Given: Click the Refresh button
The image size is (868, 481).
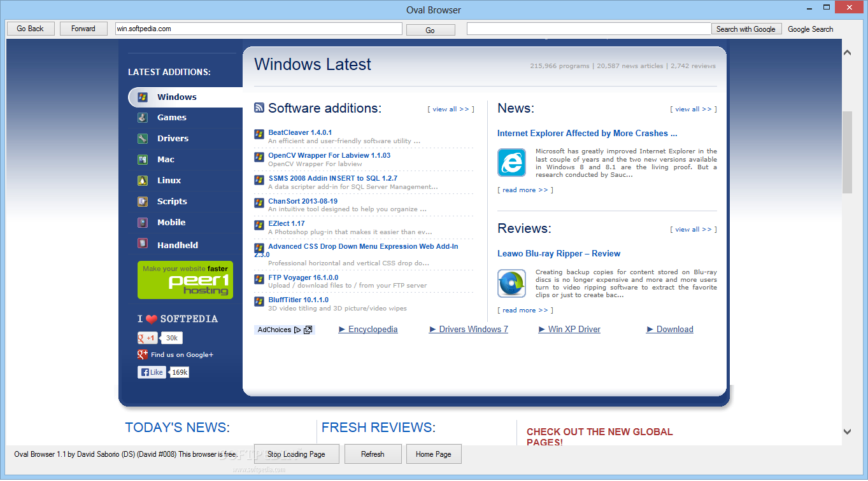Looking at the screenshot, I should 373,454.
